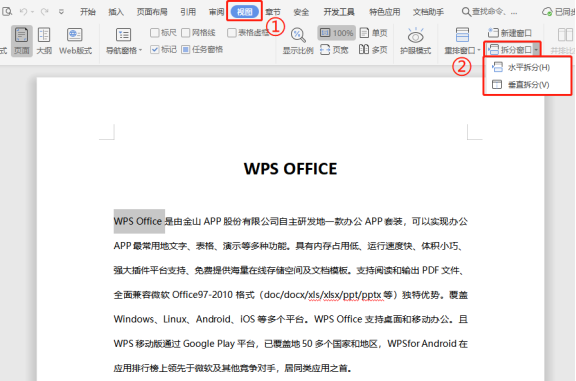
Task: Collapse the 拆分窗口 dropdown arrow
Action: point(536,50)
